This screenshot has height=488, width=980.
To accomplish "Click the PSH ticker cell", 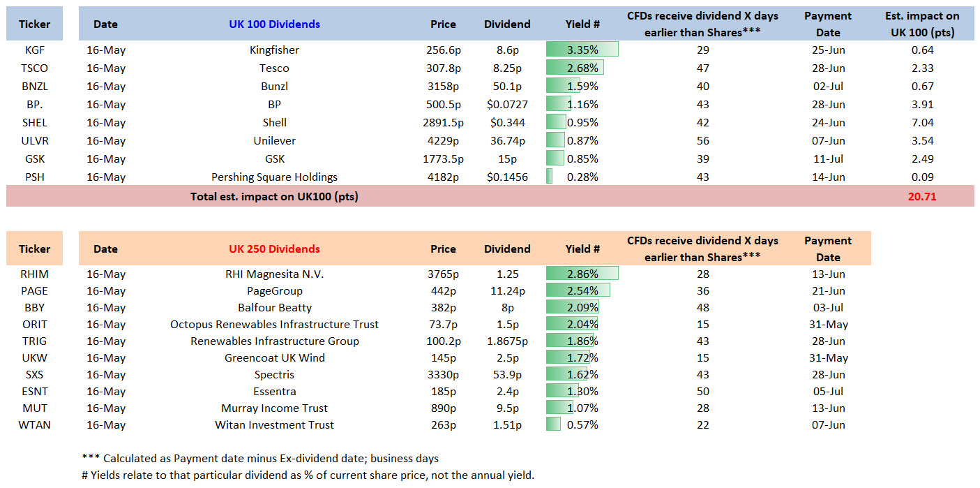I will click(x=34, y=177).
